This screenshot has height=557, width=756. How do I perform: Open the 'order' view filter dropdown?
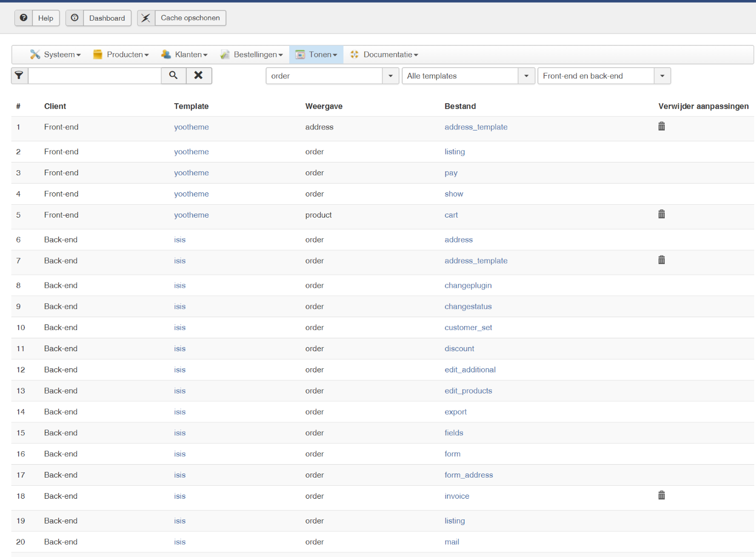coord(390,76)
